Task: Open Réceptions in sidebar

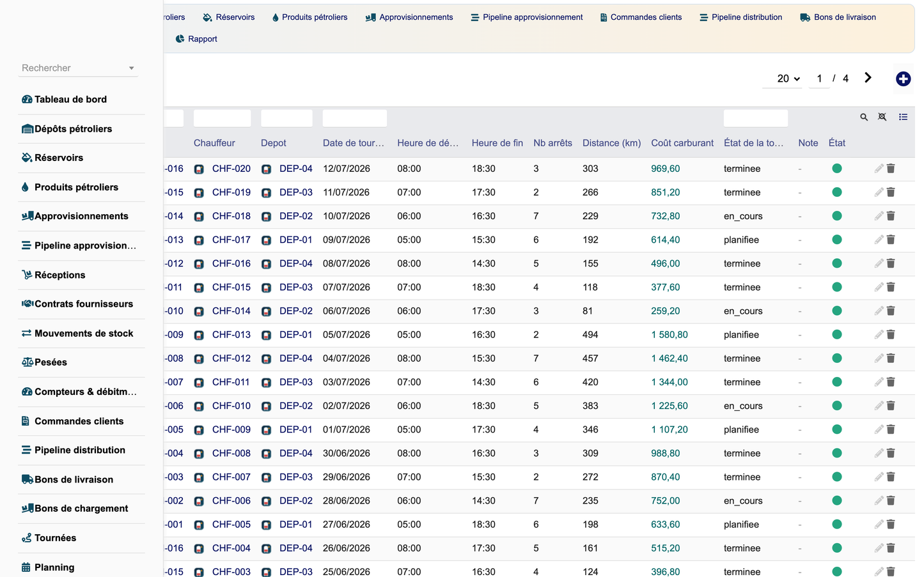Action: pos(59,275)
